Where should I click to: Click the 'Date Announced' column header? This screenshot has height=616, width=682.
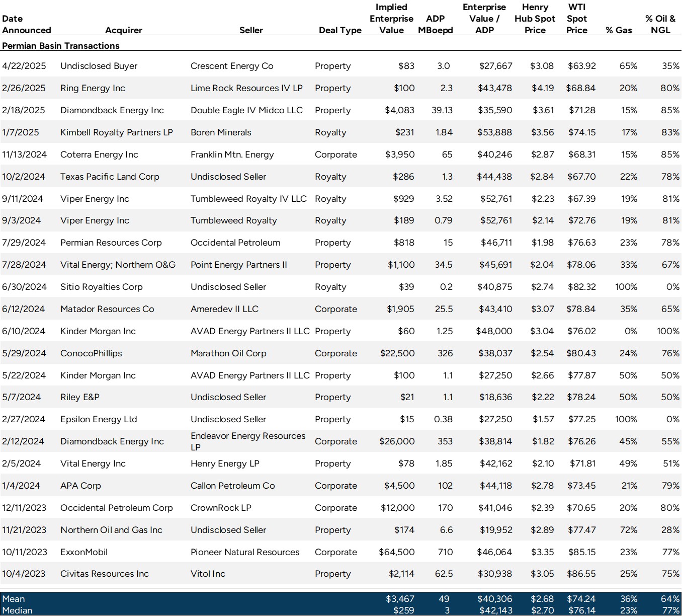27,24
